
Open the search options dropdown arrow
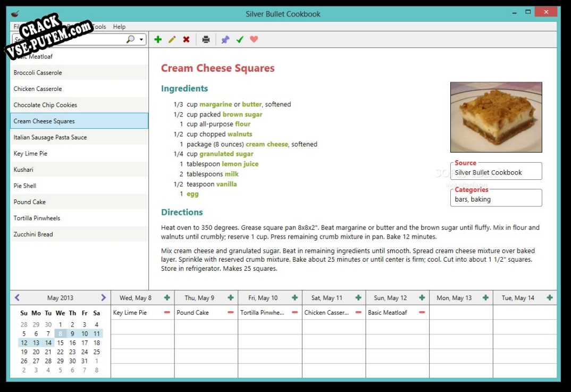[x=141, y=39]
